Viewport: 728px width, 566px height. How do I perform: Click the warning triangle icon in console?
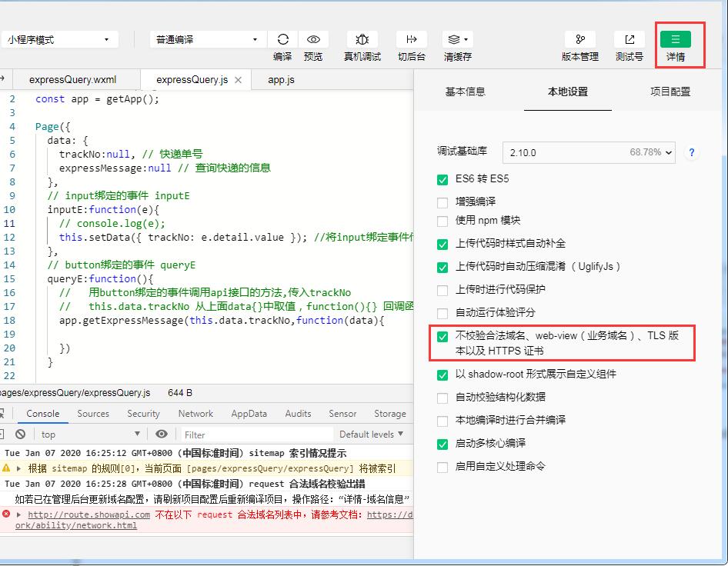click(x=6, y=468)
